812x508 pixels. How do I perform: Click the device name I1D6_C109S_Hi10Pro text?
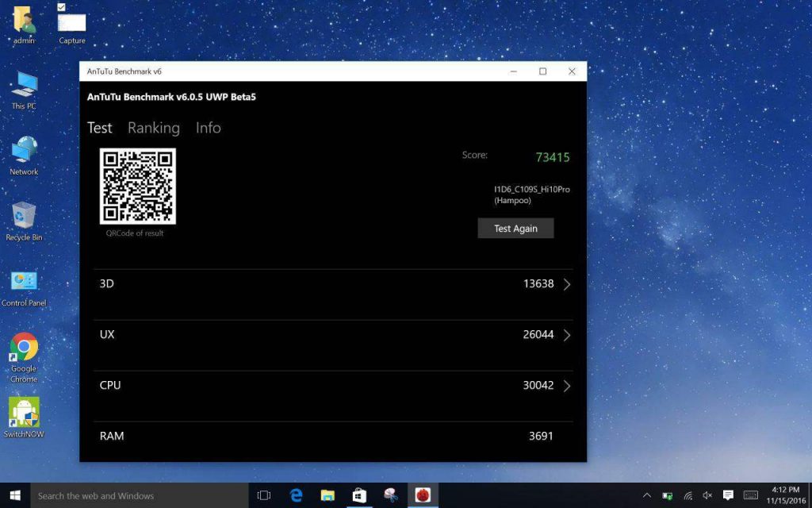coord(532,189)
